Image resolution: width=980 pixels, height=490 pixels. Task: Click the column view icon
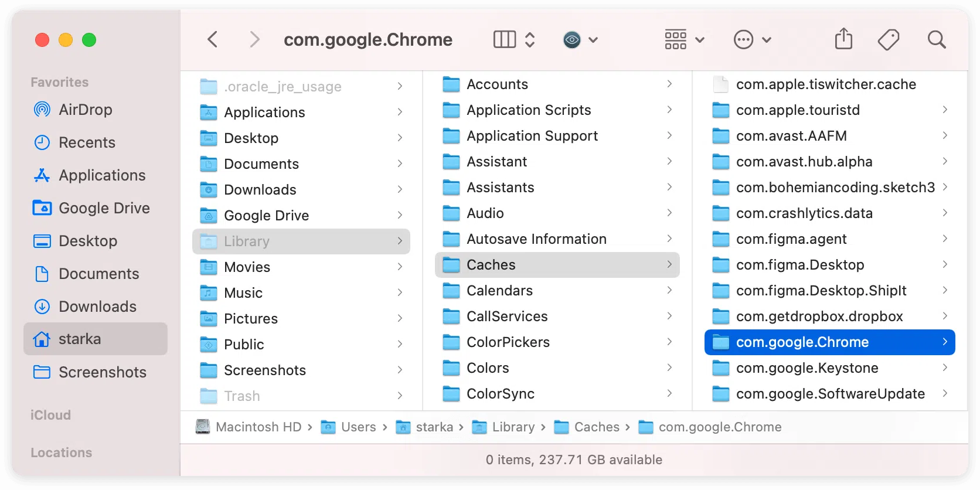[504, 40]
